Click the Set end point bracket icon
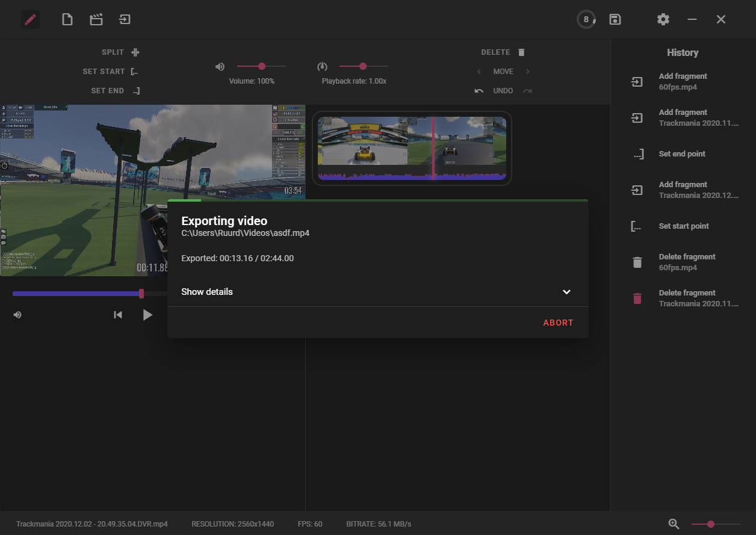 point(637,154)
